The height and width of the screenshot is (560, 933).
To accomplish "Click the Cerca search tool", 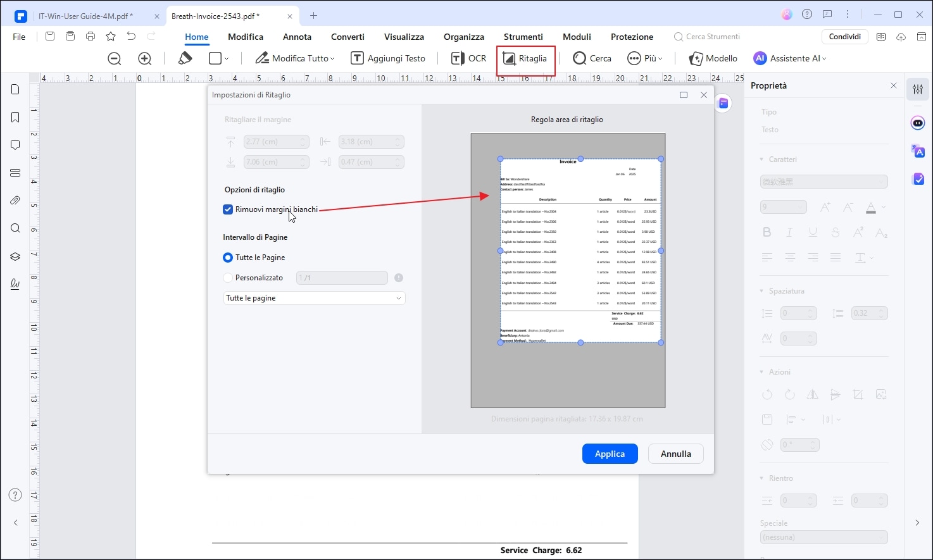I will [592, 58].
